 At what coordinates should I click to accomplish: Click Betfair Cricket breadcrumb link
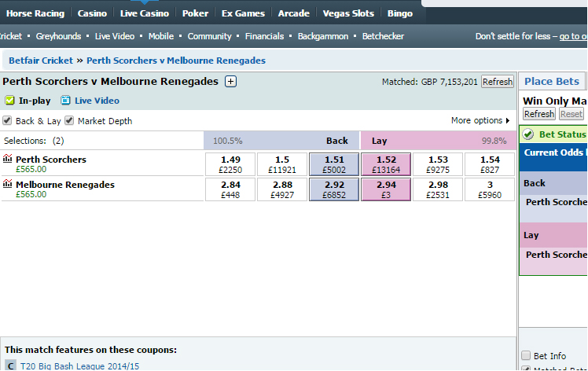41,61
